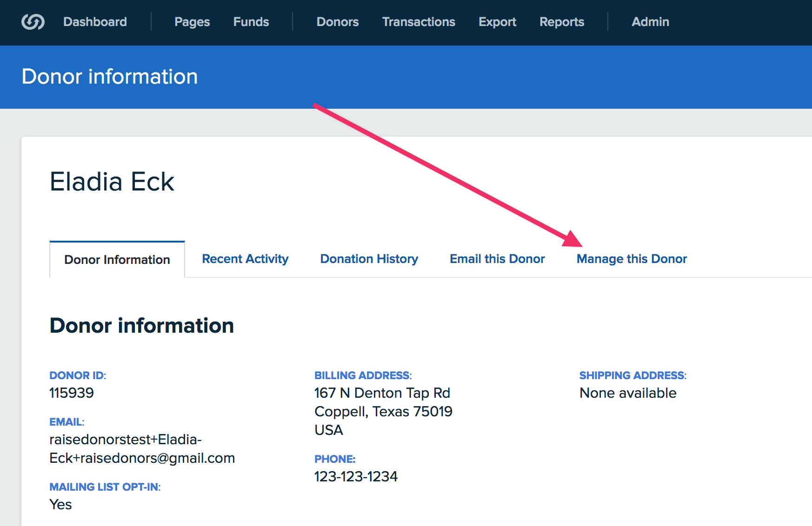Open the Email this Donor tab

(497, 259)
